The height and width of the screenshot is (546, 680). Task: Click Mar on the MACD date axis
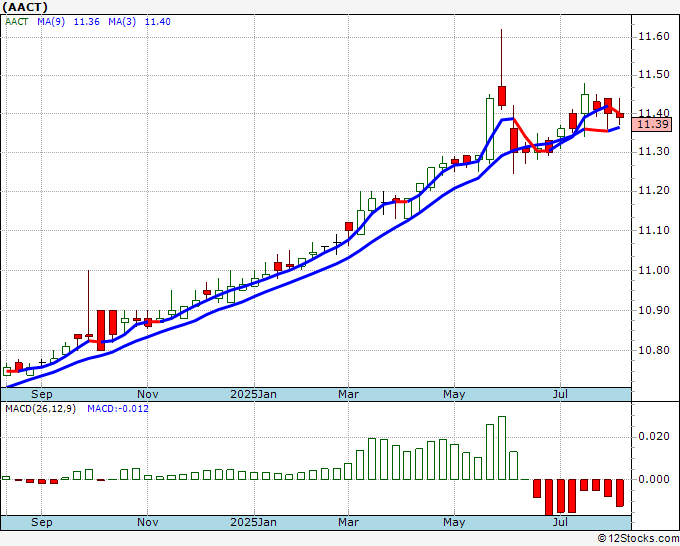coord(348,522)
